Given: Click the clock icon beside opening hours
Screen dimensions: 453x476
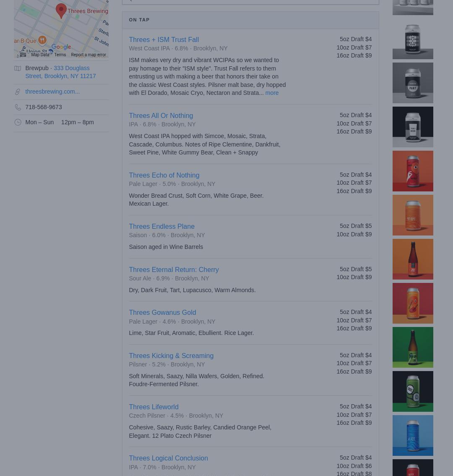Looking at the screenshot, I should [18, 123].
